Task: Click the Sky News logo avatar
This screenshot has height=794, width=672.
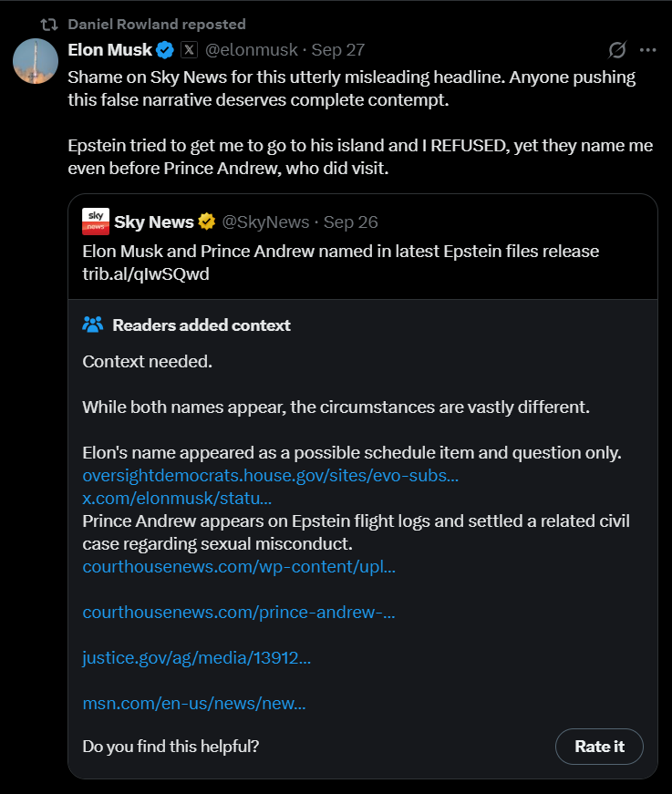Action: pos(96,222)
